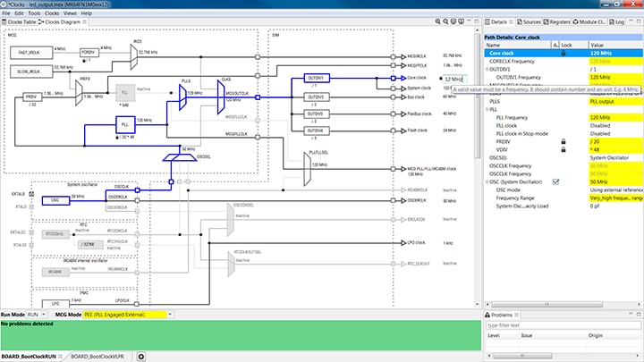644x362 pixels.
Task: Click the lock icon beside PRDIV
Action: pos(563,141)
